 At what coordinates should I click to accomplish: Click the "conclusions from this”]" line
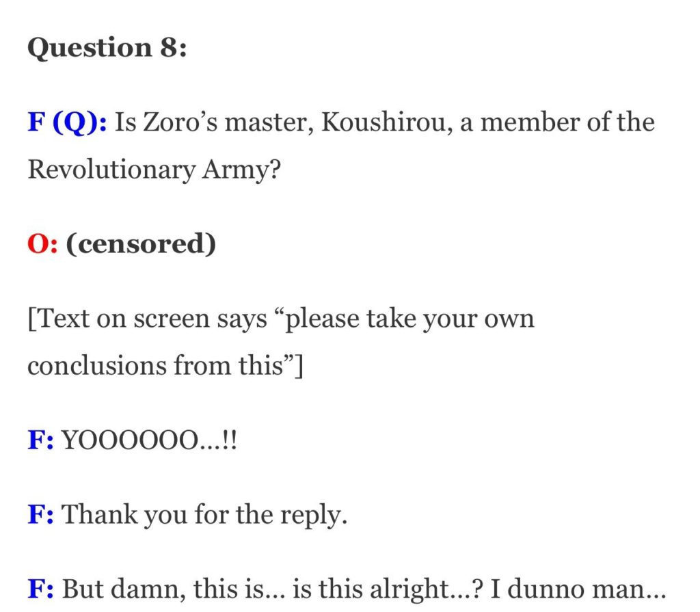click(165, 365)
